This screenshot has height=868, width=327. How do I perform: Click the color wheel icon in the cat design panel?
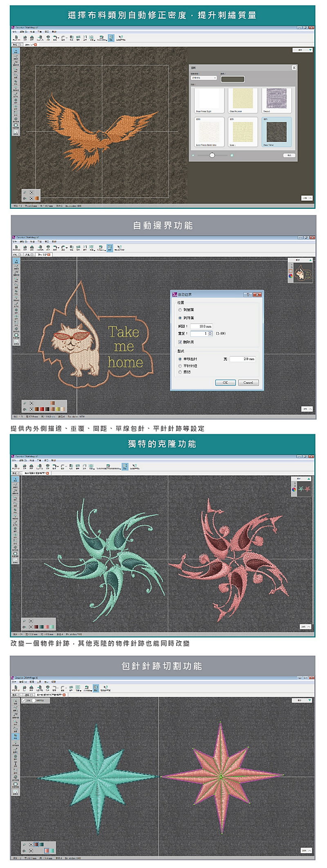(x=291, y=276)
